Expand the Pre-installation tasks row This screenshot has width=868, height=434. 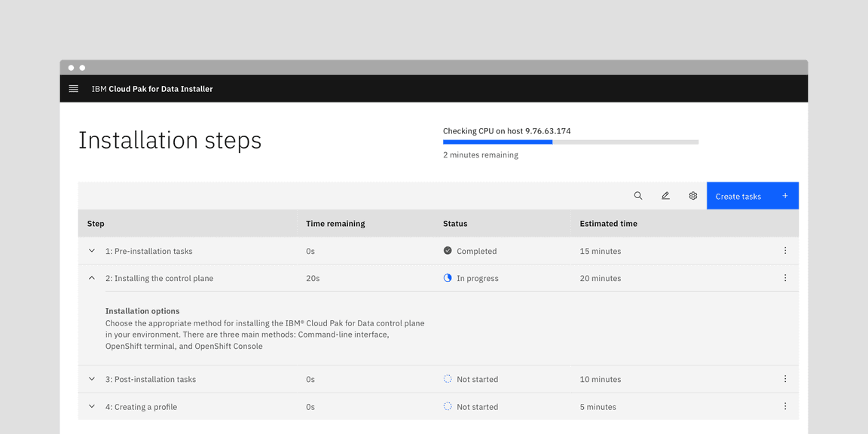click(92, 251)
